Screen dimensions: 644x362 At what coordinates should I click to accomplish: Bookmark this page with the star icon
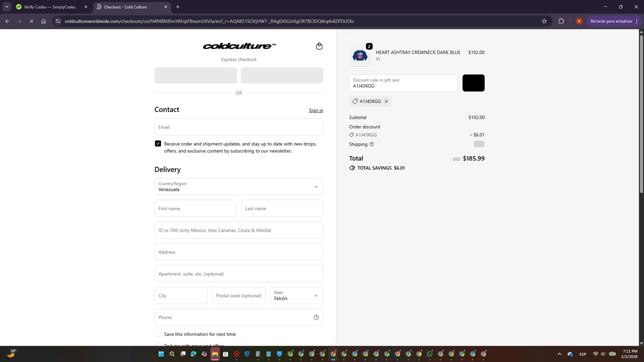pyautogui.click(x=544, y=21)
